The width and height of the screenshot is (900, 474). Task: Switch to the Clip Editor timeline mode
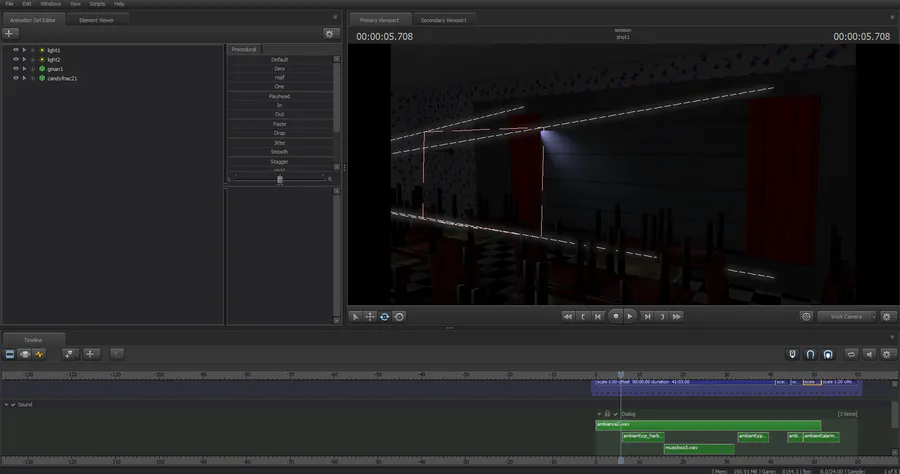pos(10,355)
